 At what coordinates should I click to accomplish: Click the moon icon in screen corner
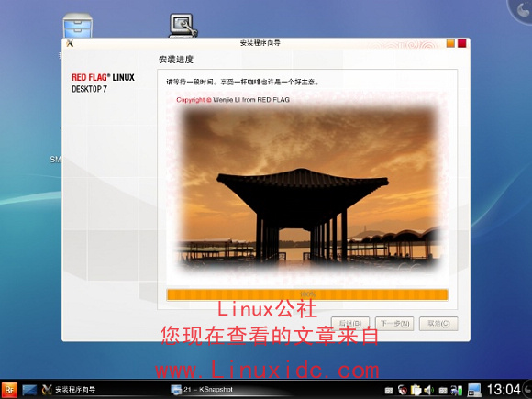[x=522, y=10]
